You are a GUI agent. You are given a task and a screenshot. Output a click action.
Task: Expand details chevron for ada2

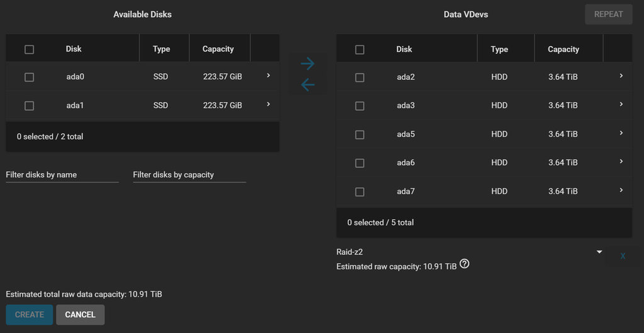pos(621,76)
